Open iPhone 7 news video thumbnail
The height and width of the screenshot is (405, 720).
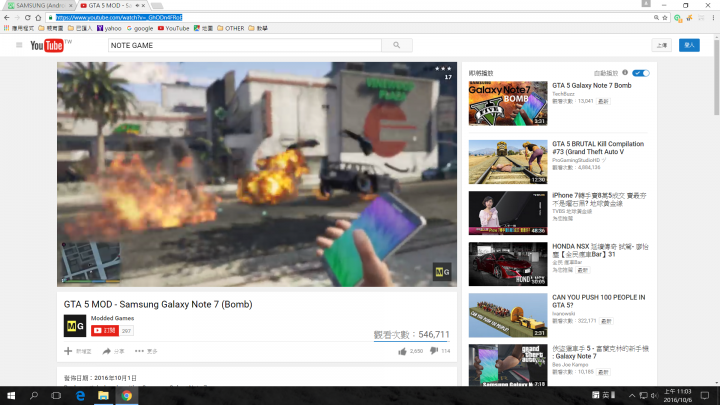click(508, 213)
